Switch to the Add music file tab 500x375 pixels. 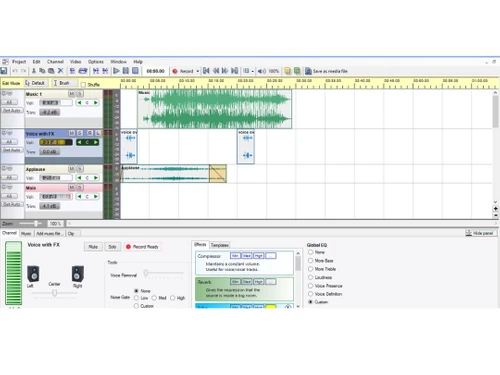[x=49, y=233]
